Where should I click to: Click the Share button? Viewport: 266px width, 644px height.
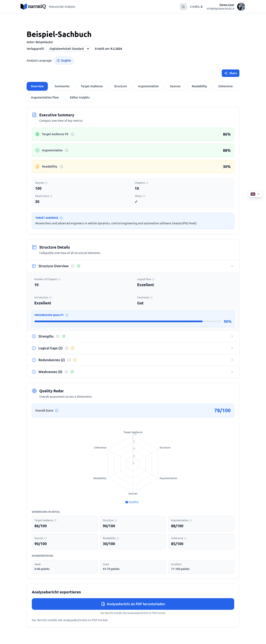point(230,73)
